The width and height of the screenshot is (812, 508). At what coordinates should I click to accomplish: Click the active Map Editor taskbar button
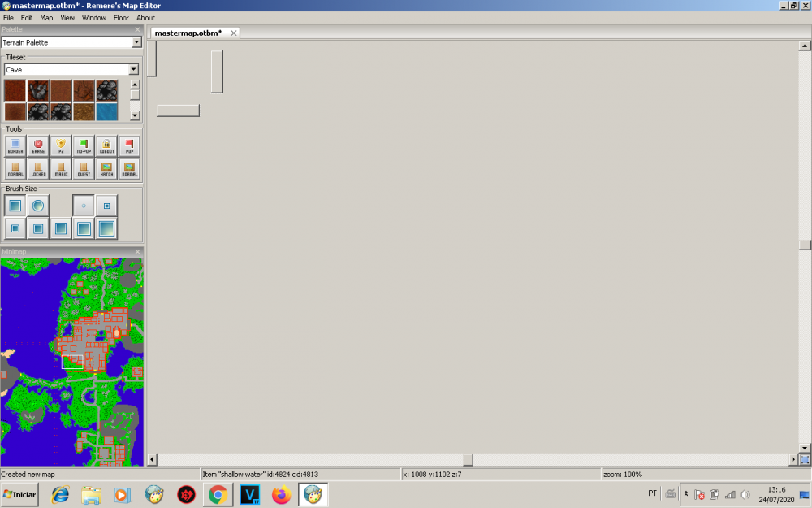(x=313, y=494)
